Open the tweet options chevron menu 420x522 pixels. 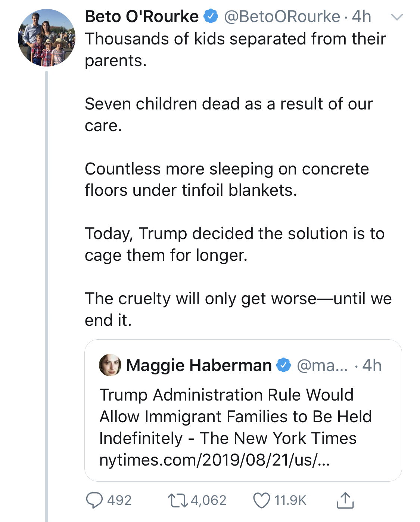tap(396, 17)
